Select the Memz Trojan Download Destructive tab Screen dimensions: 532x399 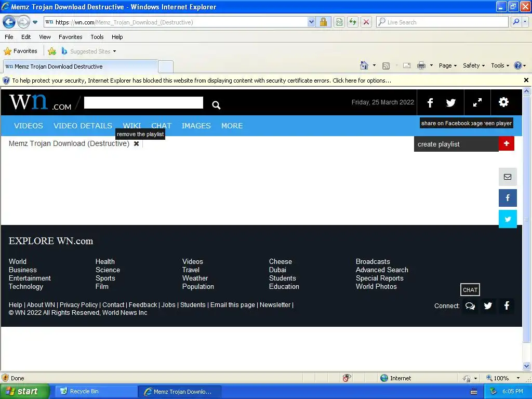tap(81, 66)
